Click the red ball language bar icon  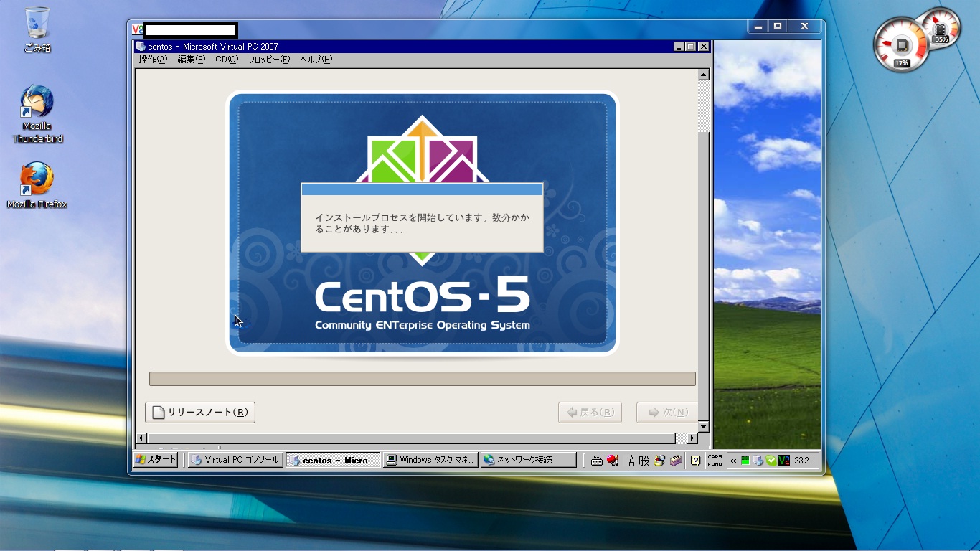click(x=612, y=461)
